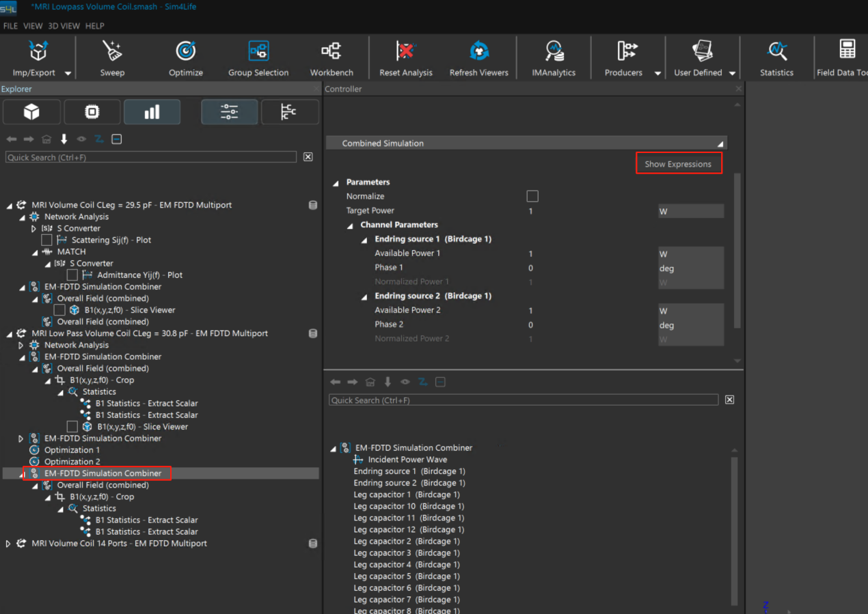Click the Workbench icon
This screenshot has width=868, height=614.
[x=331, y=58]
